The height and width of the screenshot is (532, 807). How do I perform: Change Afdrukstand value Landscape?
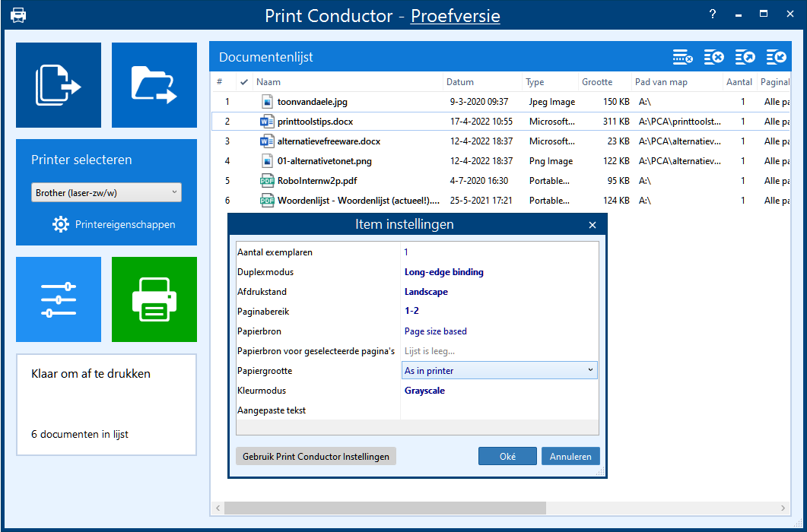click(426, 292)
